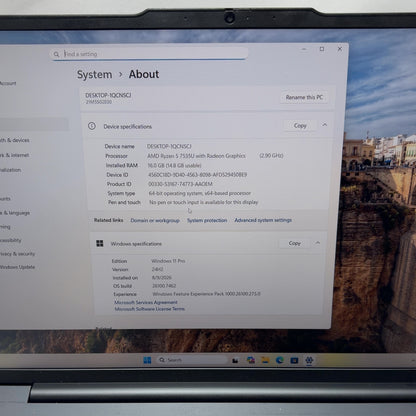This screenshot has height=416, width=416.
Task: Click the Device specifications info icon
Action: tap(92, 126)
